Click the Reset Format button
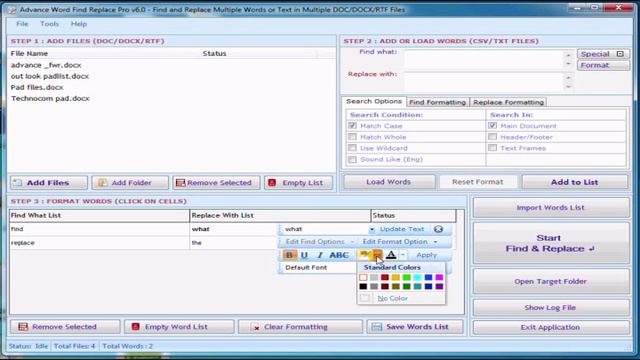The image size is (640, 360). [x=478, y=182]
